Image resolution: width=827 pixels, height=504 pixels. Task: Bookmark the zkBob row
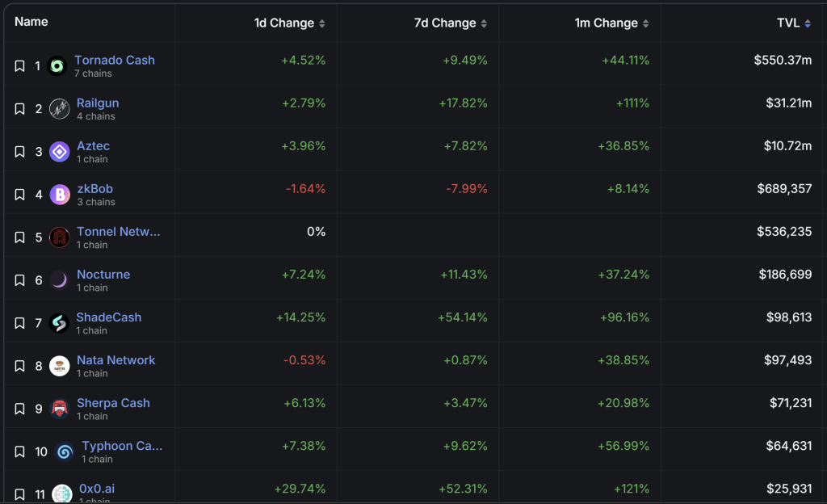pos(20,195)
